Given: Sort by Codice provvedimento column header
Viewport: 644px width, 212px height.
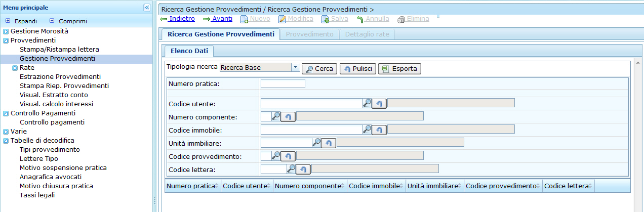Looking at the screenshot, I should click(x=503, y=186).
